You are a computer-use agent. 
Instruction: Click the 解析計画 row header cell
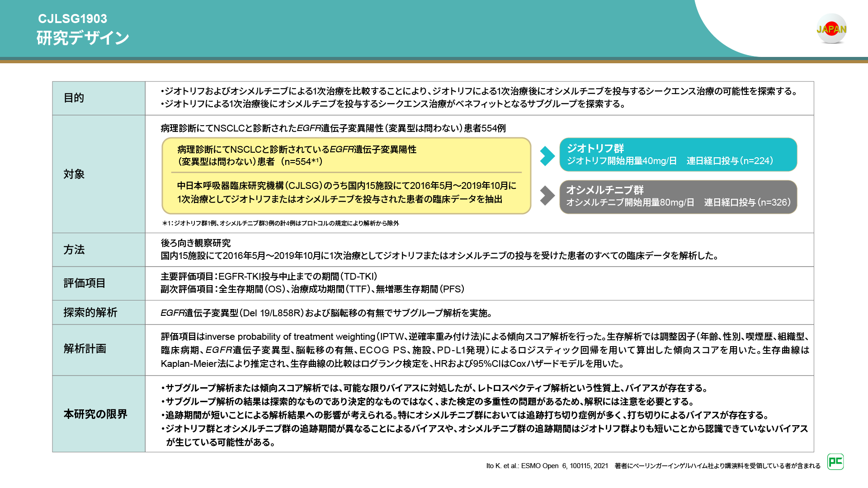coord(99,349)
